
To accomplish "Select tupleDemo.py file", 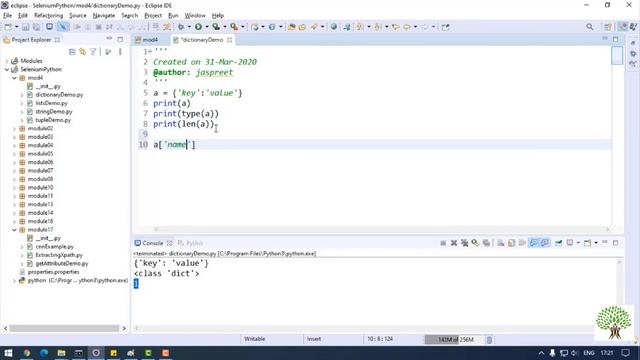I will click(x=53, y=120).
